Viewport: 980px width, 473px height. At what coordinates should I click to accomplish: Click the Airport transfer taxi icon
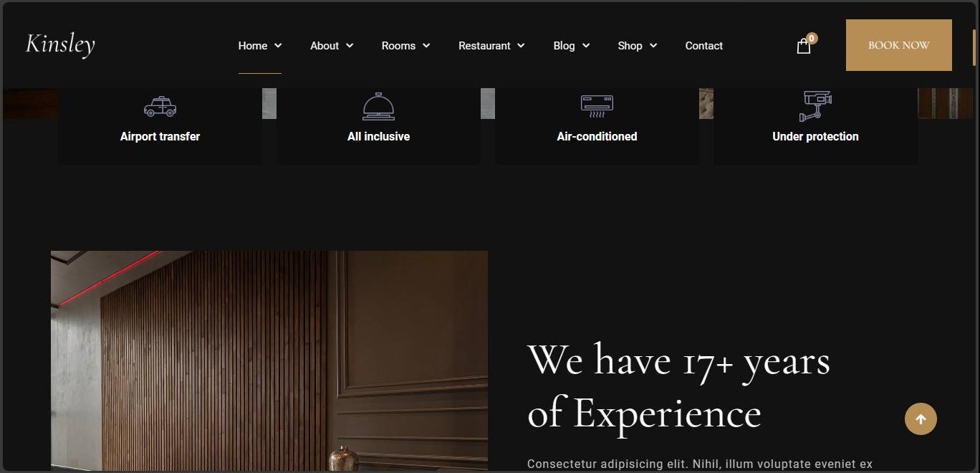160,107
